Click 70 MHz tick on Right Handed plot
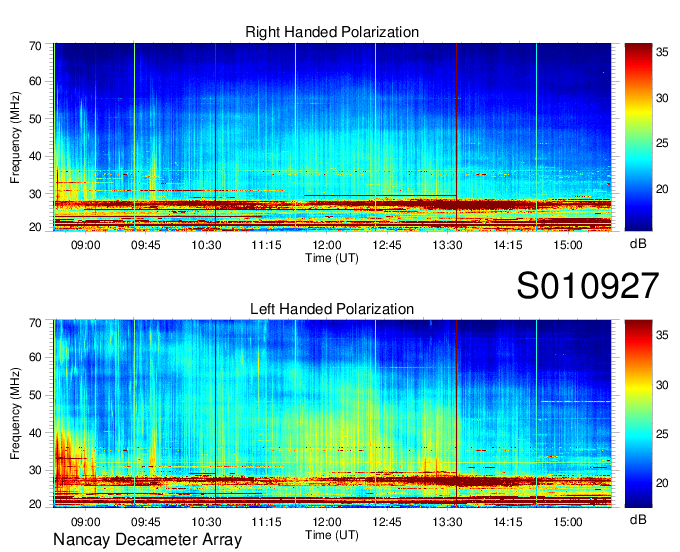This screenshot has height=552, width=680. coord(35,46)
